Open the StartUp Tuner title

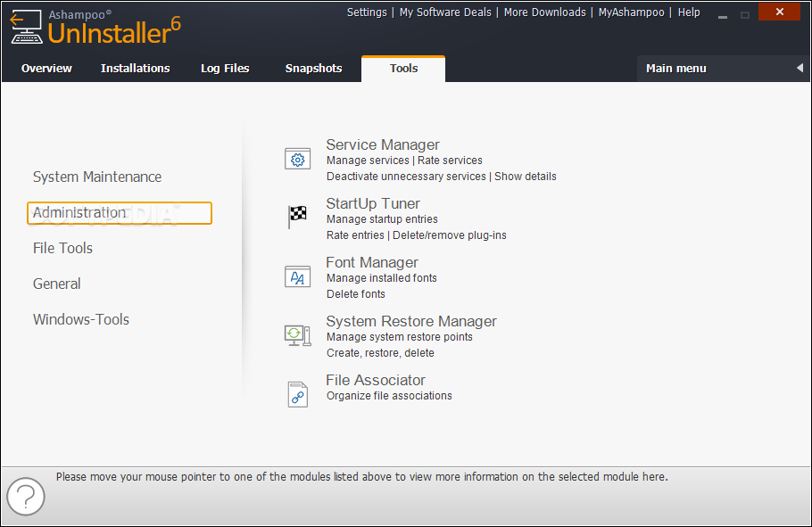point(373,204)
